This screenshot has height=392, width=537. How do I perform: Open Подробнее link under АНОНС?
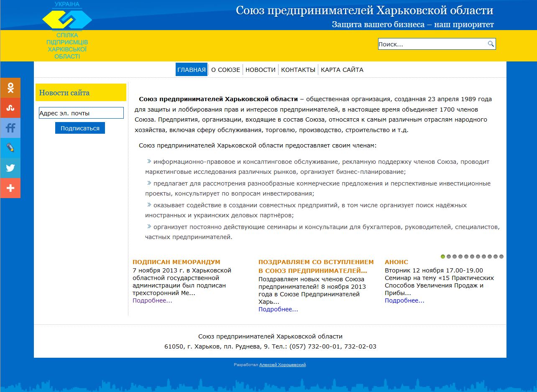click(404, 300)
